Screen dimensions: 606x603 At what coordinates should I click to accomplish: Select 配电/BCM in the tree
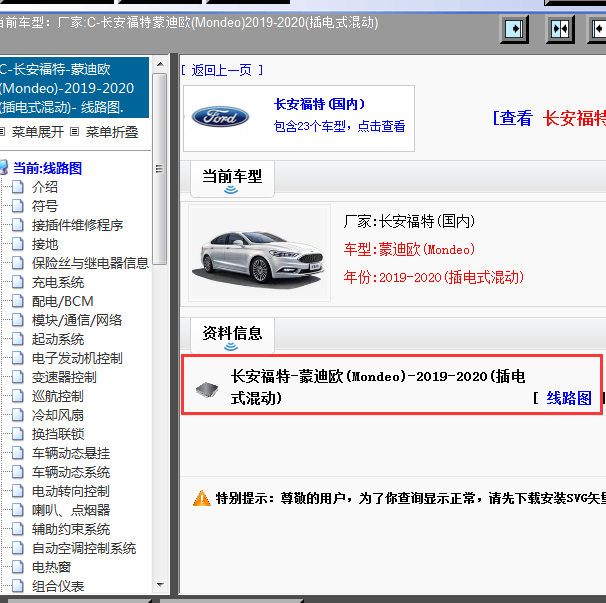coord(63,301)
